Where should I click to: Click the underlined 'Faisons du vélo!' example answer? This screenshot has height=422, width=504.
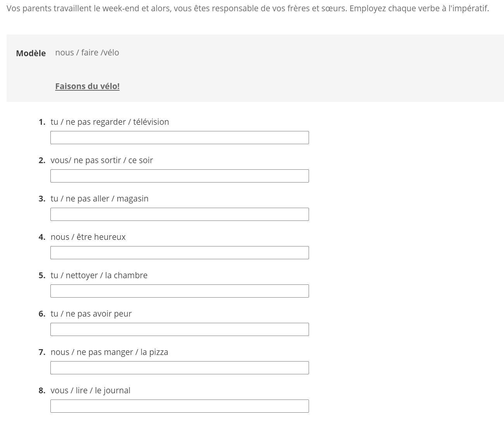87,86
